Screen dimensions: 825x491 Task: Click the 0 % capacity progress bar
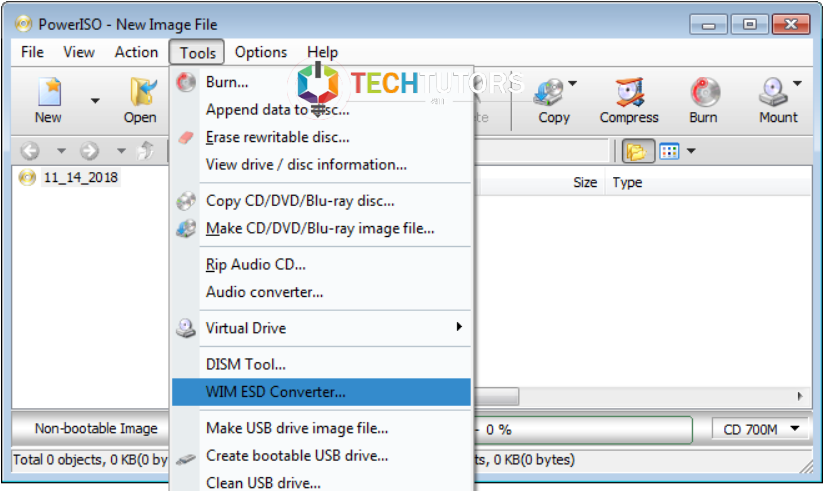583,430
